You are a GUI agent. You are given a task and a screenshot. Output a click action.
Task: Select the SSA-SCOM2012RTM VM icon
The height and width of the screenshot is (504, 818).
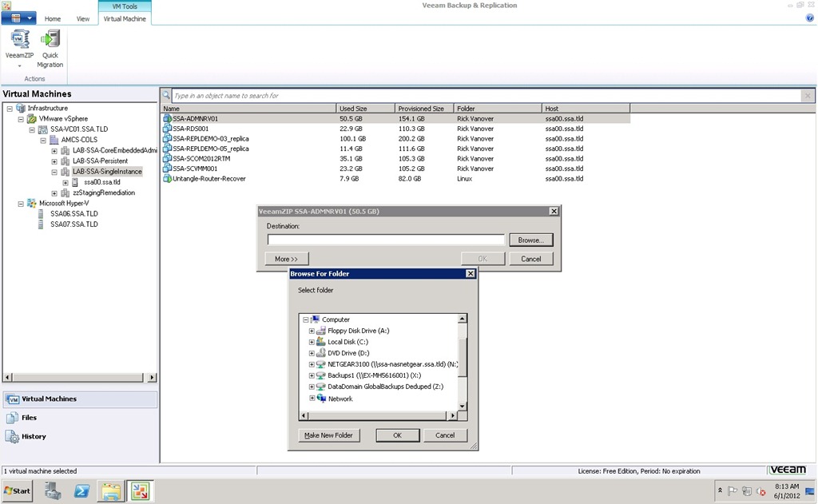coord(168,158)
